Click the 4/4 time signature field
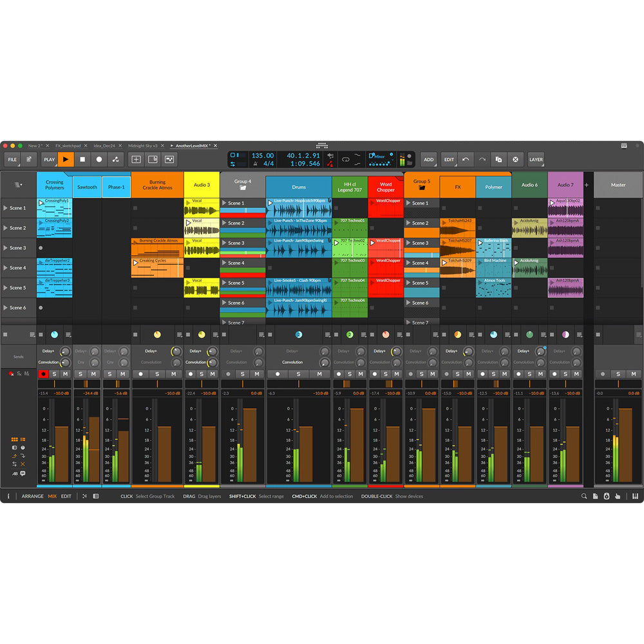The height and width of the screenshot is (644, 644). coord(268,164)
